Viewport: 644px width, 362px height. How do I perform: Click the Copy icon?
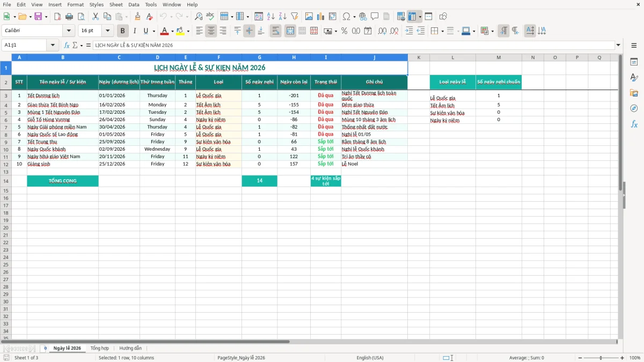(107, 17)
